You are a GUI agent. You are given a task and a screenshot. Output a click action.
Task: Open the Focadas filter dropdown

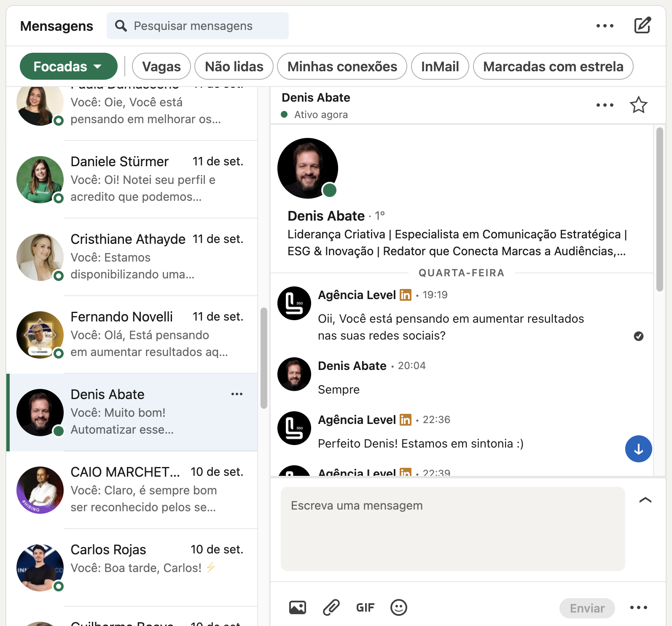69,66
